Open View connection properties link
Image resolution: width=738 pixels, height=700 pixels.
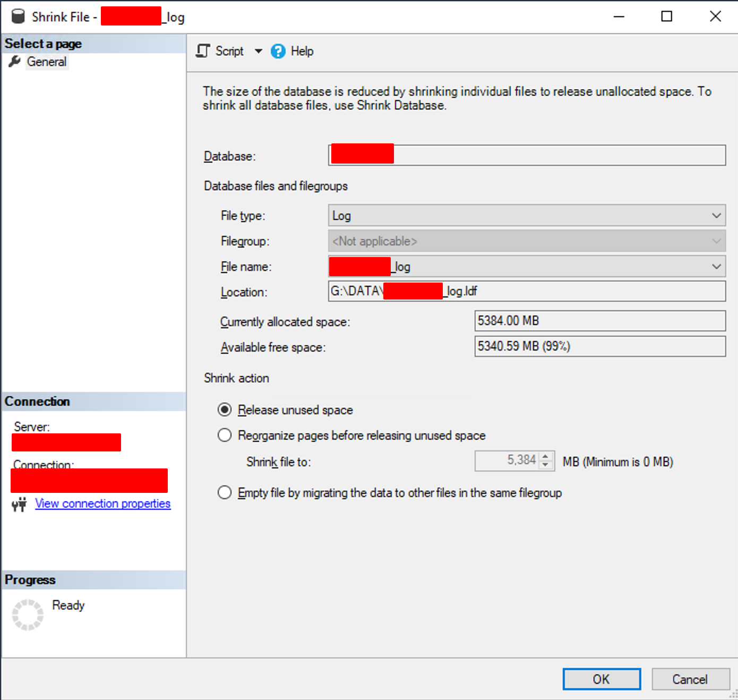(102, 503)
